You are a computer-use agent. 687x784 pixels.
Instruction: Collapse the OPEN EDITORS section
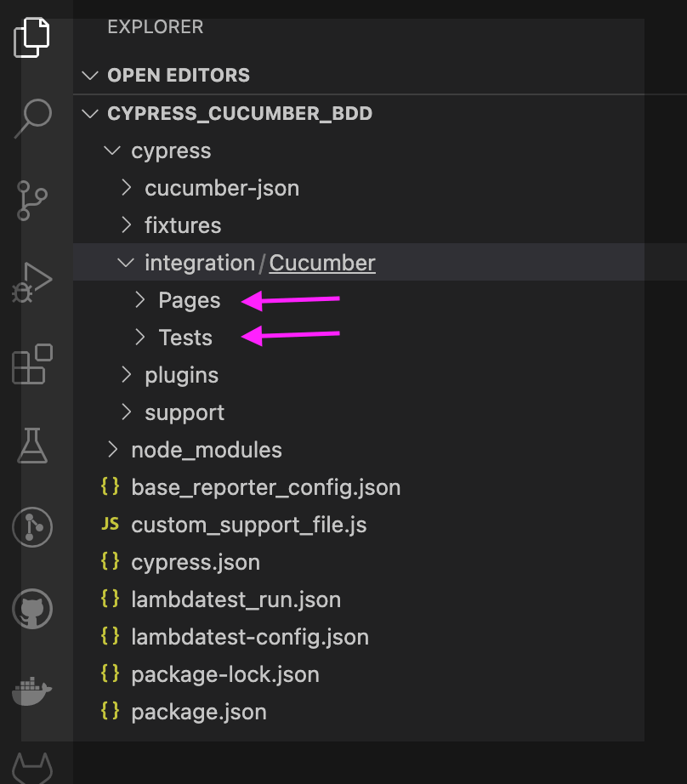(90, 76)
